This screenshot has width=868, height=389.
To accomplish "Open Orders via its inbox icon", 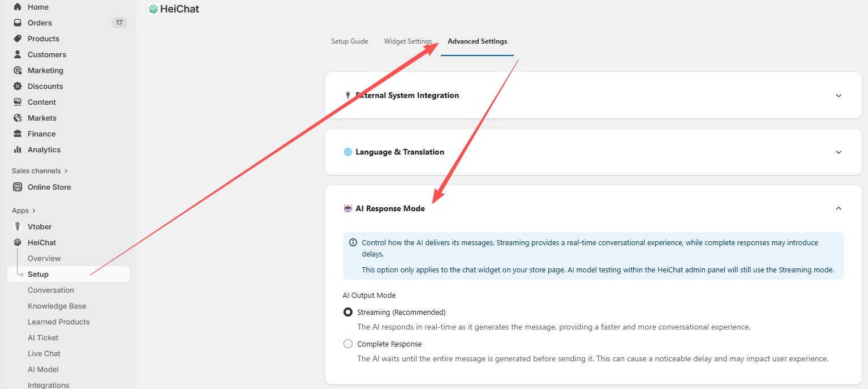I will coord(18,23).
